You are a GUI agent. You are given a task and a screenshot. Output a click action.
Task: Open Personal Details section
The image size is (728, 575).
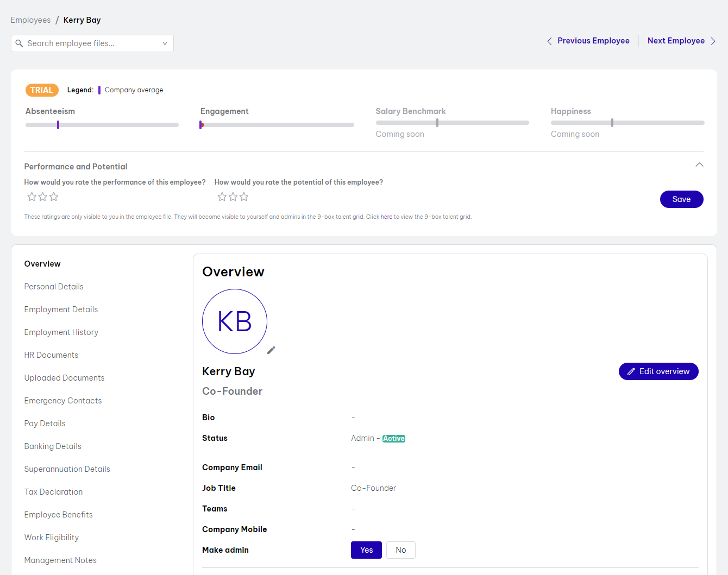tap(54, 287)
